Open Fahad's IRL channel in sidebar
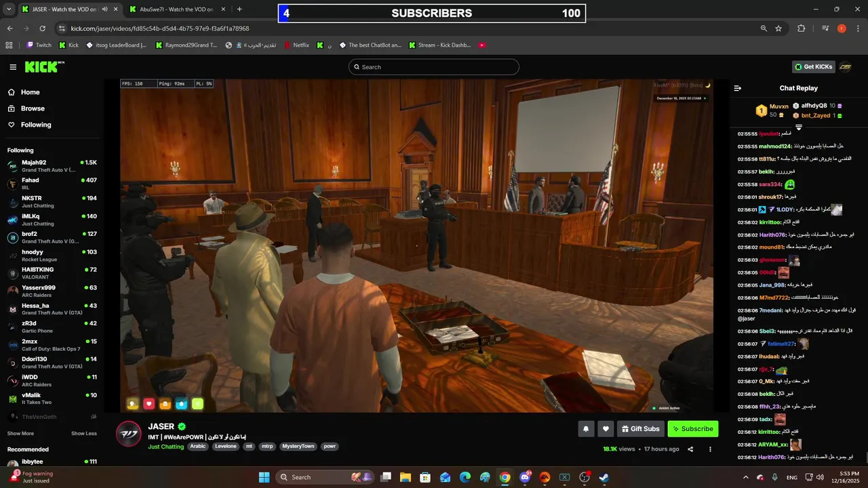This screenshot has width=868, height=488. pos(52,184)
